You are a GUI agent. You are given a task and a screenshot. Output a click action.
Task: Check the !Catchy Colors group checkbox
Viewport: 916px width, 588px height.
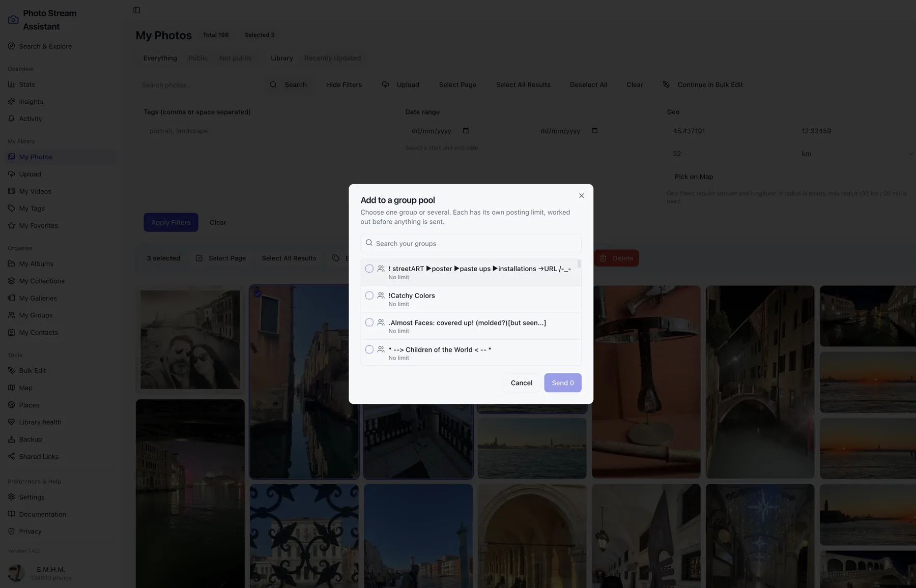click(369, 296)
